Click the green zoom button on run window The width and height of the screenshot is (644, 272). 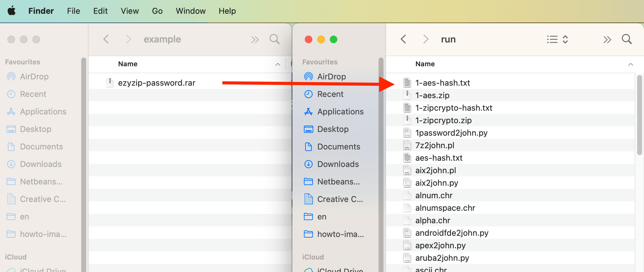tap(334, 39)
